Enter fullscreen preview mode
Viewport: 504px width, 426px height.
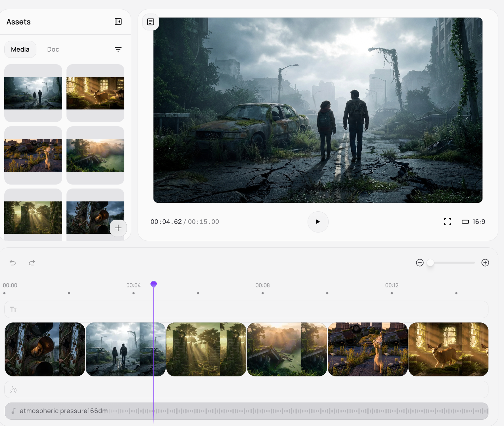pos(447,222)
